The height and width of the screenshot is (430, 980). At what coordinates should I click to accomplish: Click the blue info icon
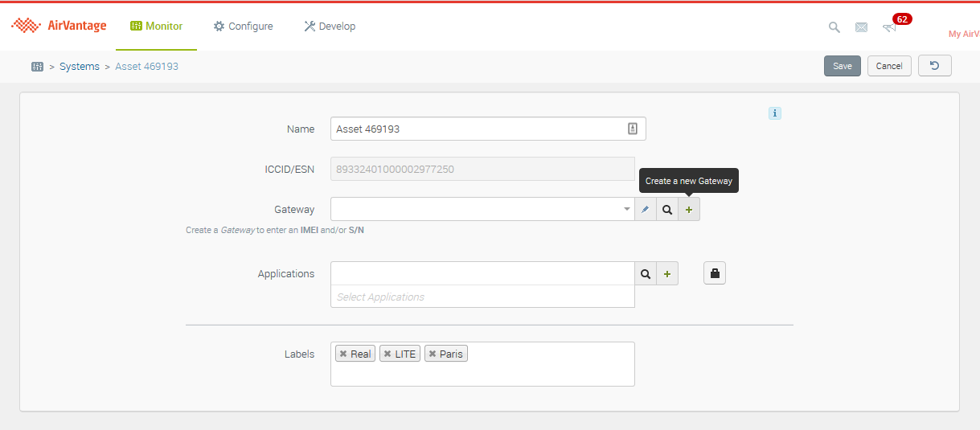pyautogui.click(x=775, y=113)
